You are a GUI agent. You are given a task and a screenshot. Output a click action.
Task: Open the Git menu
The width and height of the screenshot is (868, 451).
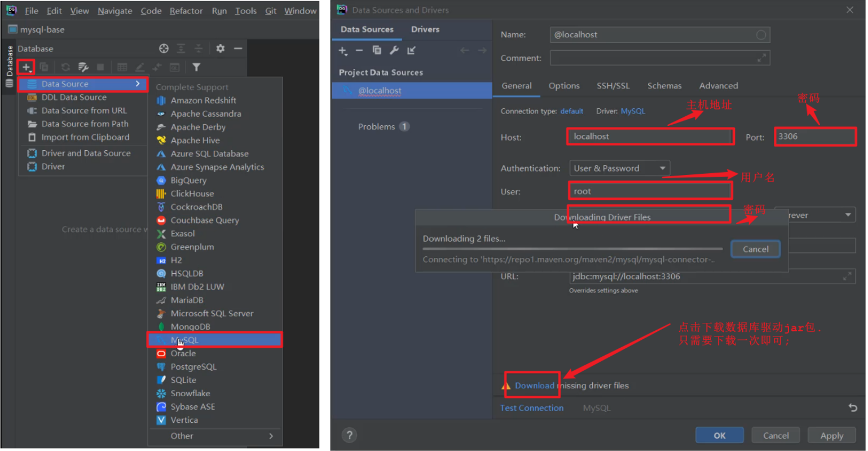(271, 11)
